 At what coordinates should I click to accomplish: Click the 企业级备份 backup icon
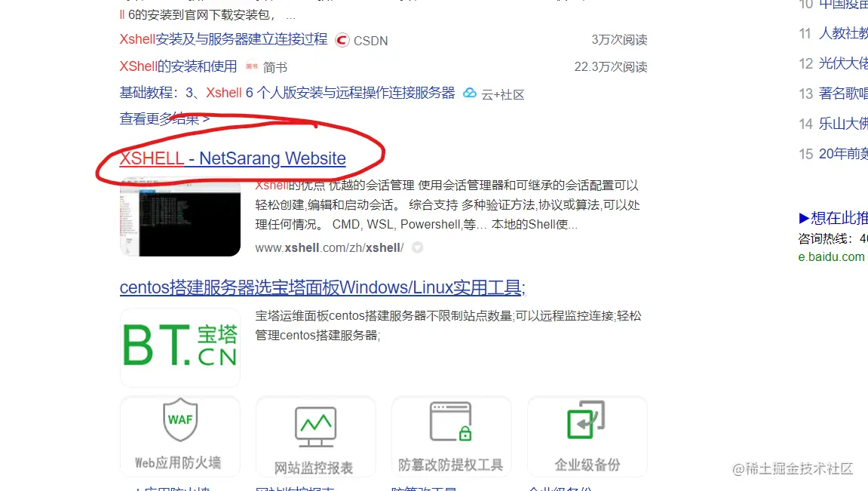(586, 419)
